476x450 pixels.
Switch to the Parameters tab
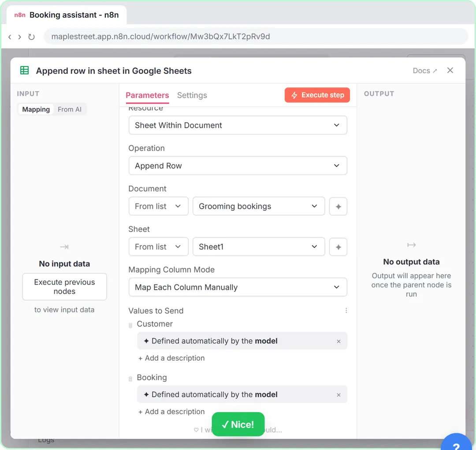(147, 95)
